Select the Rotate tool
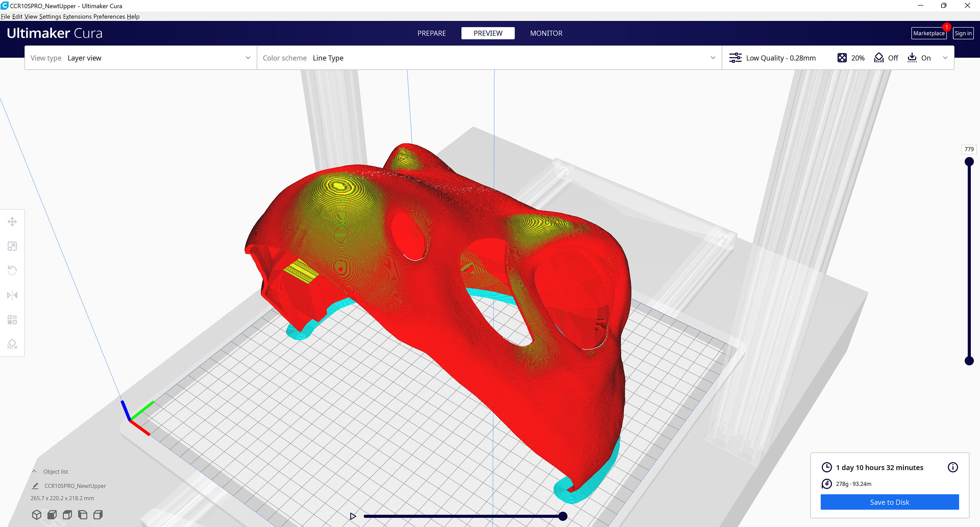The width and height of the screenshot is (980, 527). pos(12,270)
